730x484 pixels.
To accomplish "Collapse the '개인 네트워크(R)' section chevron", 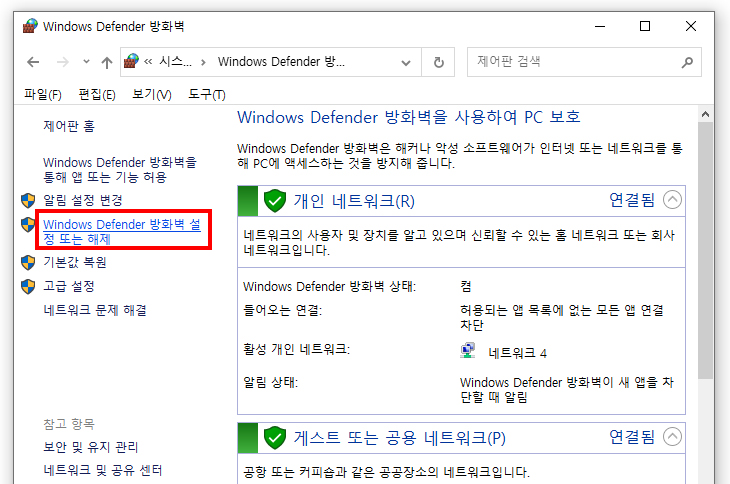I will coord(672,200).
